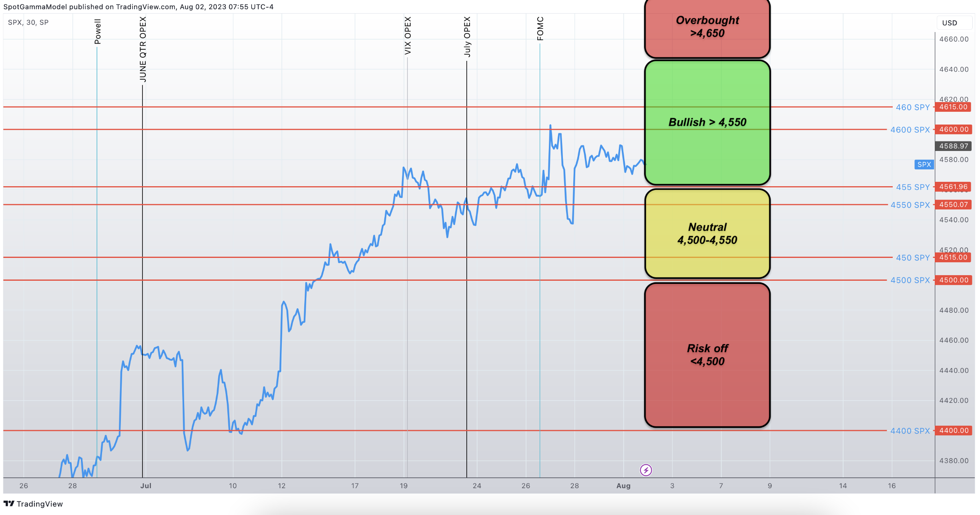This screenshot has height=515, width=980.
Task: Click the 4600 SPX level text
Action: [x=910, y=130]
